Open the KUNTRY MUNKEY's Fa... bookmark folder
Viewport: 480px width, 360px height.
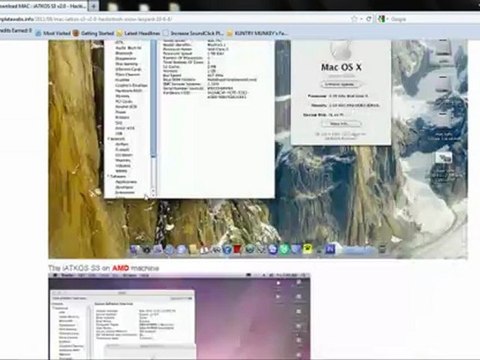[x=257, y=33]
